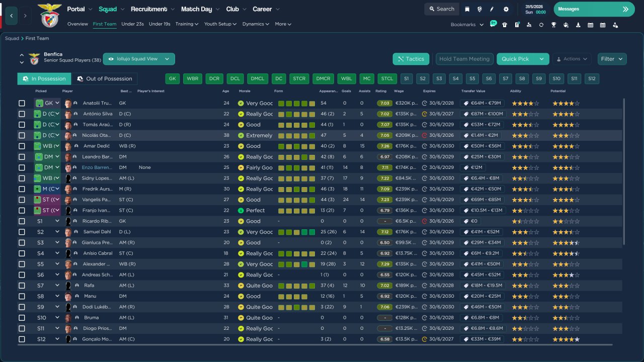Open the globe world icon
Viewport: 644px width, 362px height.
(479, 9)
